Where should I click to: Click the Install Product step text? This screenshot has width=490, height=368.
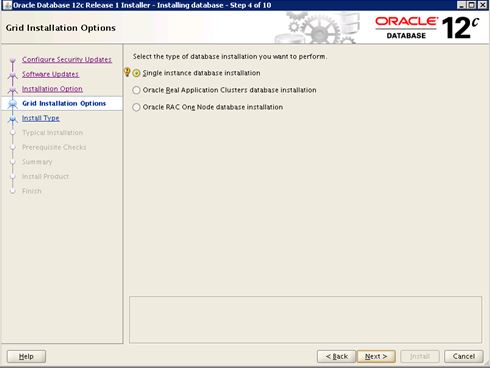45,176
